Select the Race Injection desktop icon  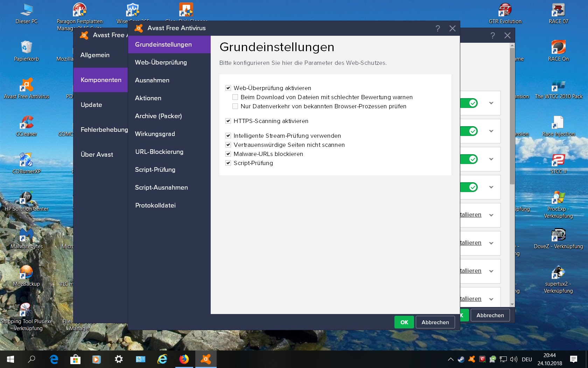(x=559, y=126)
